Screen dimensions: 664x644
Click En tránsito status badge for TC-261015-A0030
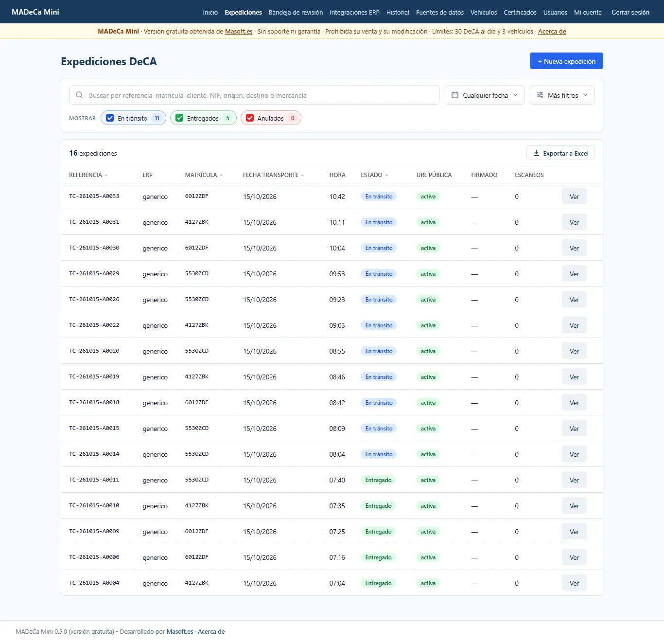[x=379, y=248]
